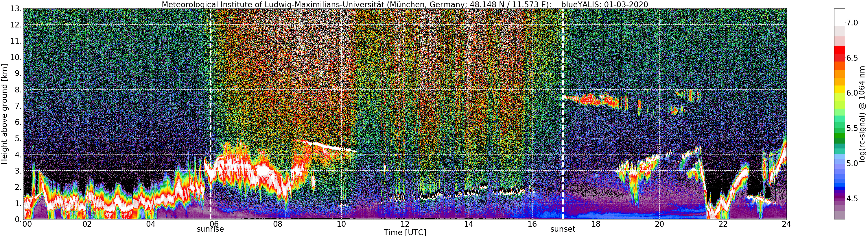Click the y-axis tick label '13.'

click(x=16, y=9)
